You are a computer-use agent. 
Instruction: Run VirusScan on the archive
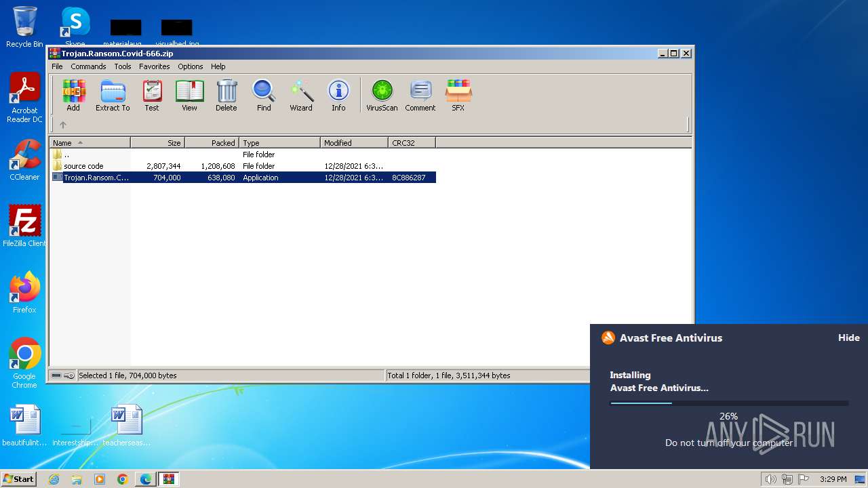click(382, 95)
